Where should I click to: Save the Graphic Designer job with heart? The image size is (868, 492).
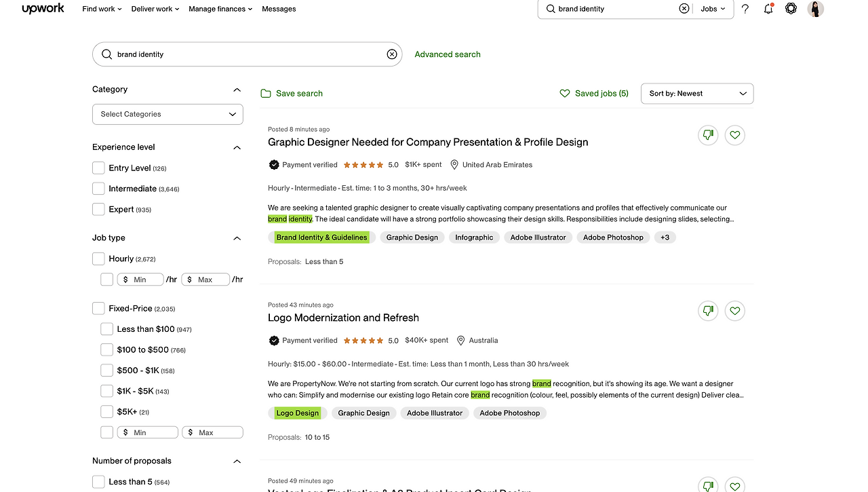735,135
